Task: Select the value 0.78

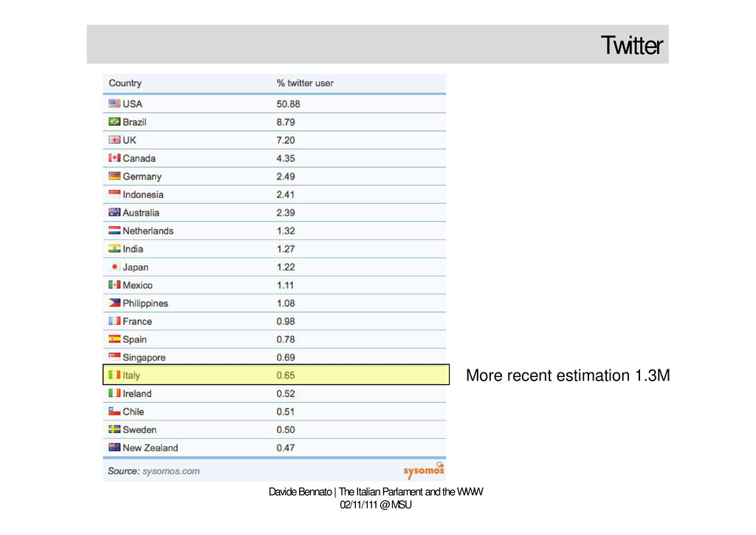Action: click(x=286, y=339)
